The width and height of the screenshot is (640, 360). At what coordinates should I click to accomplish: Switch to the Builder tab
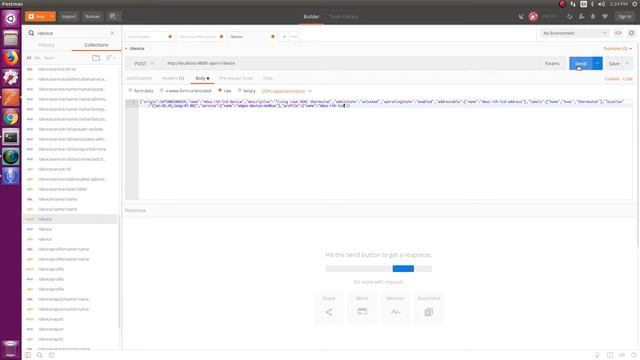(311, 17)
